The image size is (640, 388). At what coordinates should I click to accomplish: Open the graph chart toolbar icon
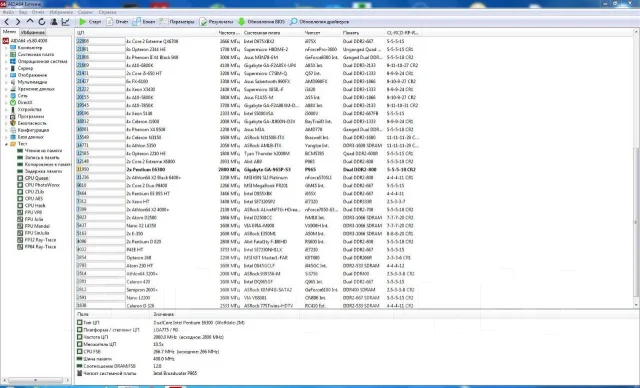pyautogui.click(x=65, y=22)
